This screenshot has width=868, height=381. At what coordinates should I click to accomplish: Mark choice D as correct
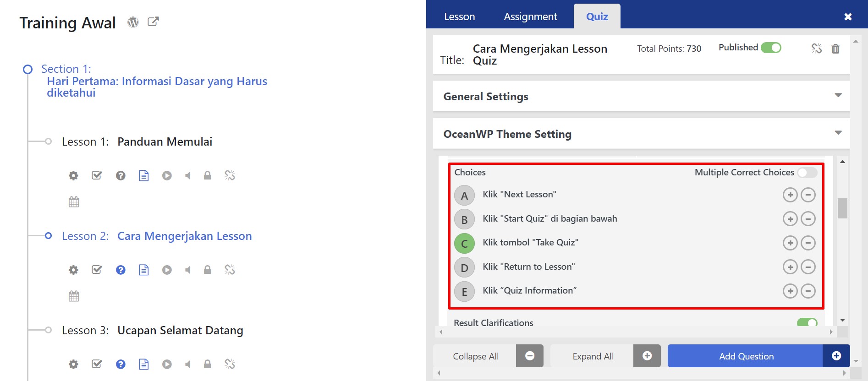[464, 268]
